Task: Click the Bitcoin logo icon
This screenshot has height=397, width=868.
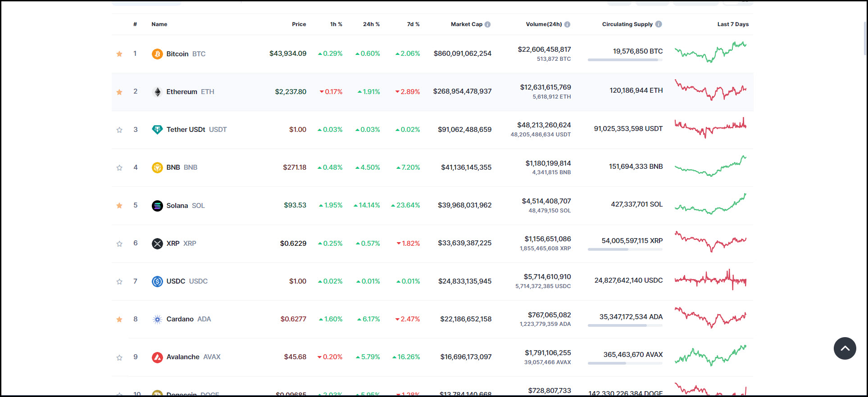Action: click(x=157, y=54)
